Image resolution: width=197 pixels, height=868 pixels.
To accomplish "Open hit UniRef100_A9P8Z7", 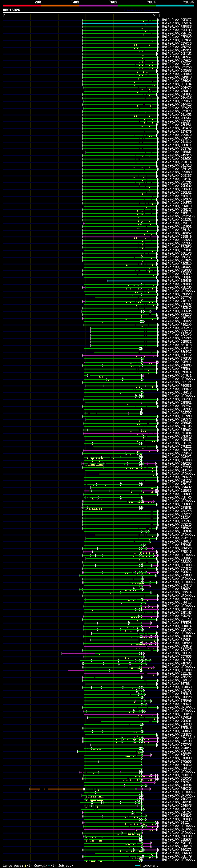I will click(177, 20).
